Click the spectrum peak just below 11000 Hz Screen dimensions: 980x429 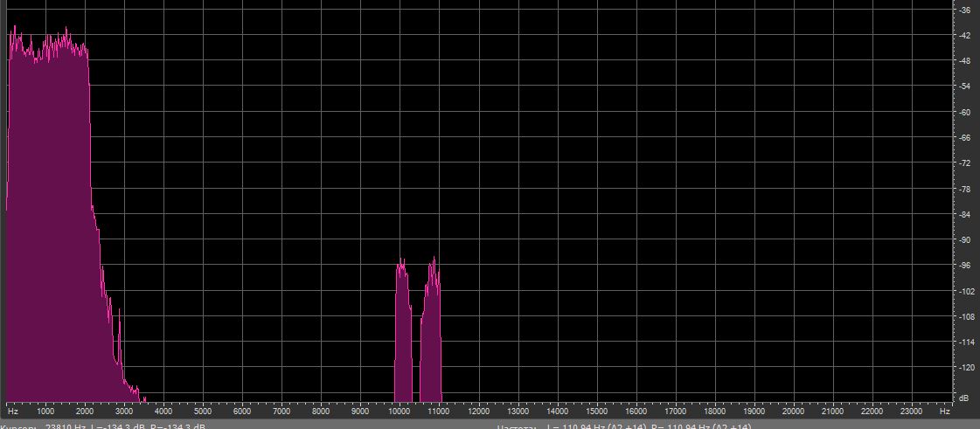coord(431,331)
